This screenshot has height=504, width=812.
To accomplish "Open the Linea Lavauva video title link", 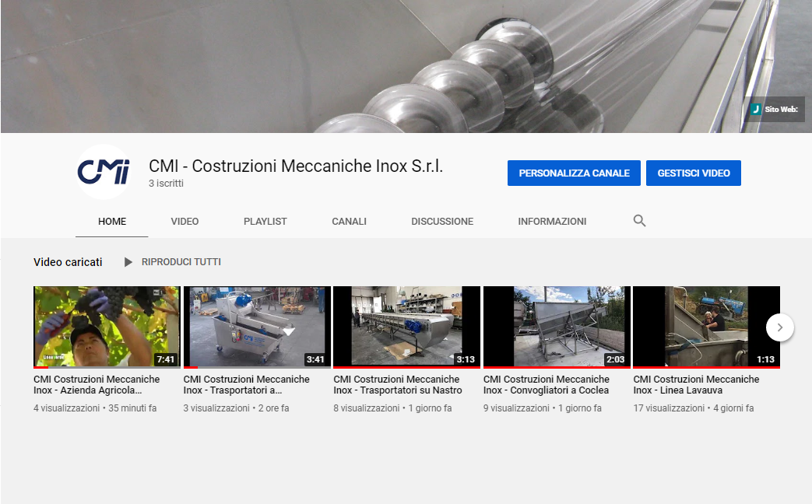I will pyautogui.click(x=695, y=385).
